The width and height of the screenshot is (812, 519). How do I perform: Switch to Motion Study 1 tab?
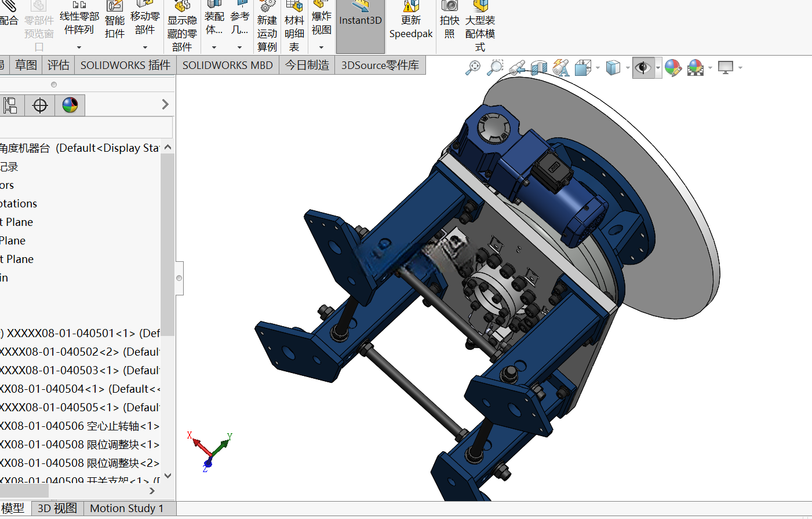tap(126, 509)
